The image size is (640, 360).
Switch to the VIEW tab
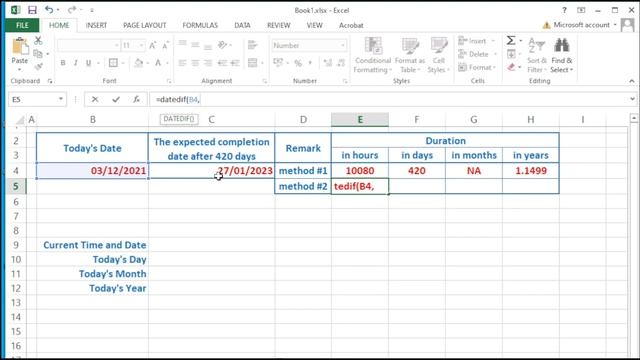[x=314, y=25]
